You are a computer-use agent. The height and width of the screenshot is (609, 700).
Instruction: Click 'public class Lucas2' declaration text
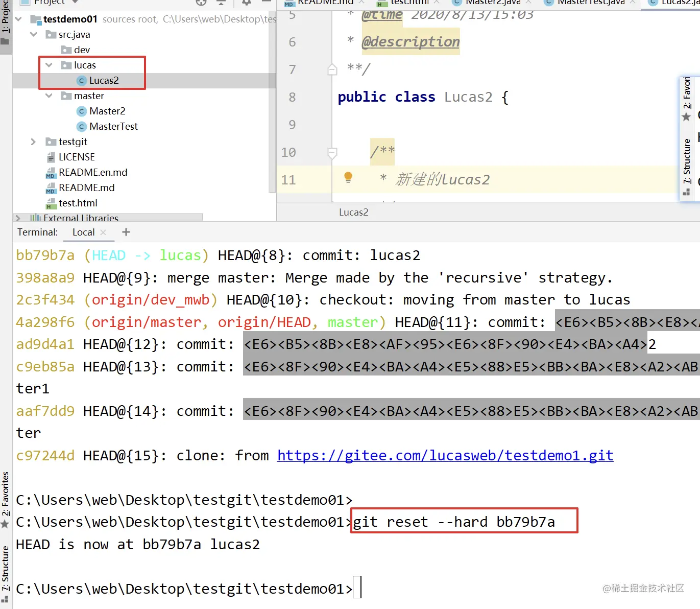[x=415, y=97]
